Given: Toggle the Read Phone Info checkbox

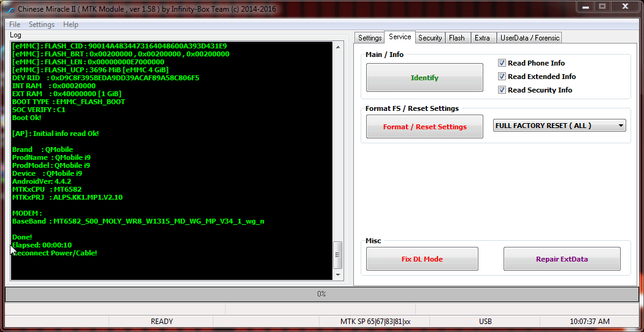Looking at the screenshot, I should 502,63.
